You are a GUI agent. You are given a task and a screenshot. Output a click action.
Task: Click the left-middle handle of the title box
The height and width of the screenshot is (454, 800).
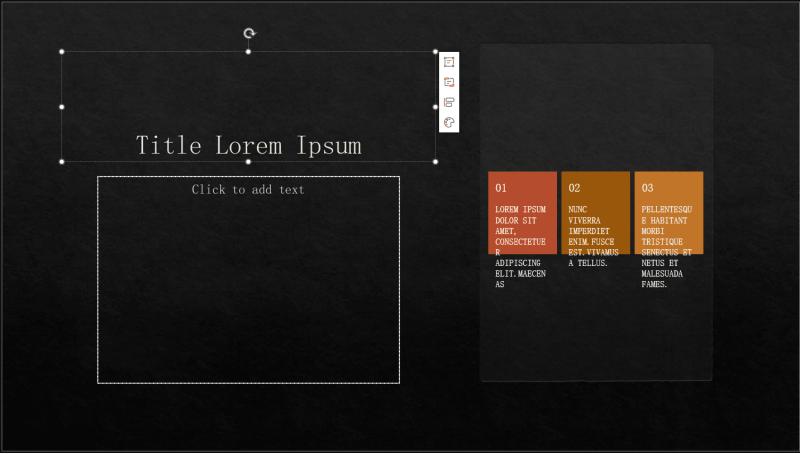point(62,107)
